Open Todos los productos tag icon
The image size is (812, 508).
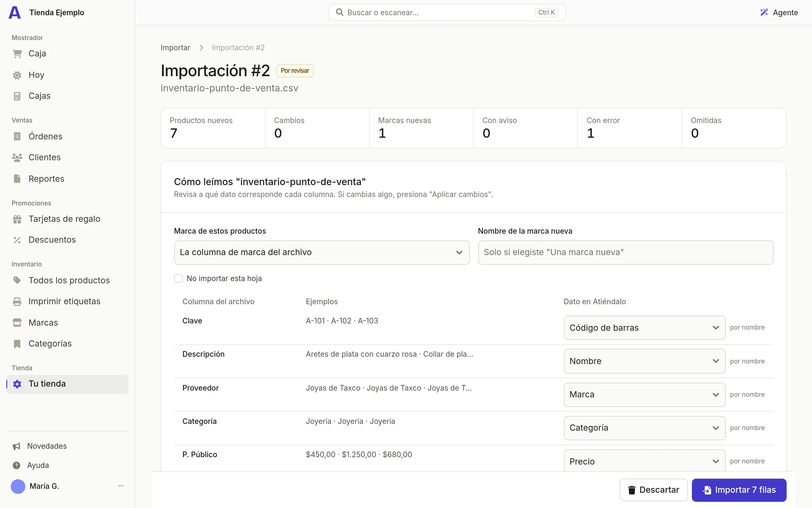point(17,280)
